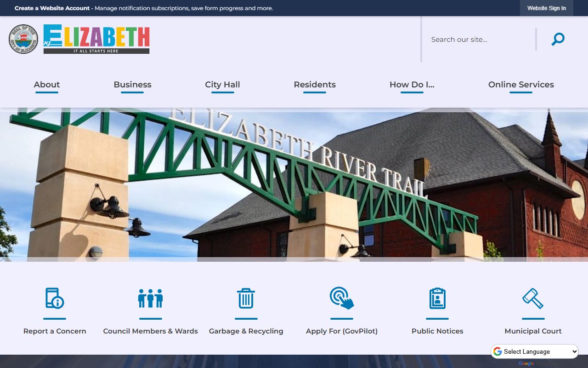Expand the City Hall menu

[x=222, y=85]
